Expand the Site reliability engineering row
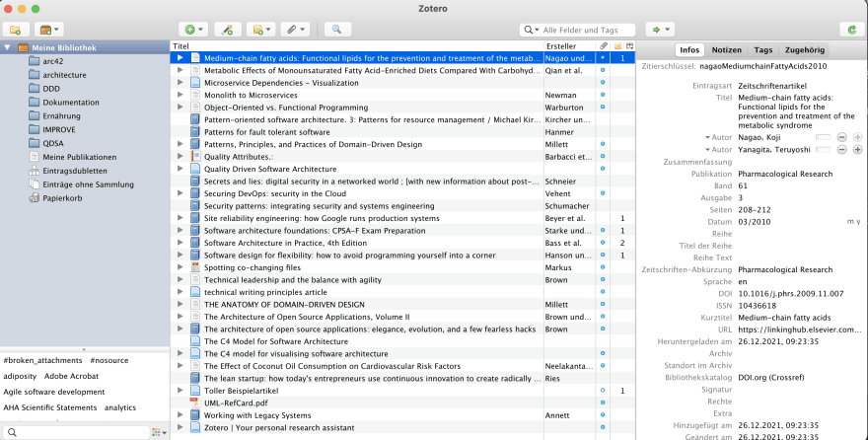This screenshot has width=868, height=440. tap(180, 218)
